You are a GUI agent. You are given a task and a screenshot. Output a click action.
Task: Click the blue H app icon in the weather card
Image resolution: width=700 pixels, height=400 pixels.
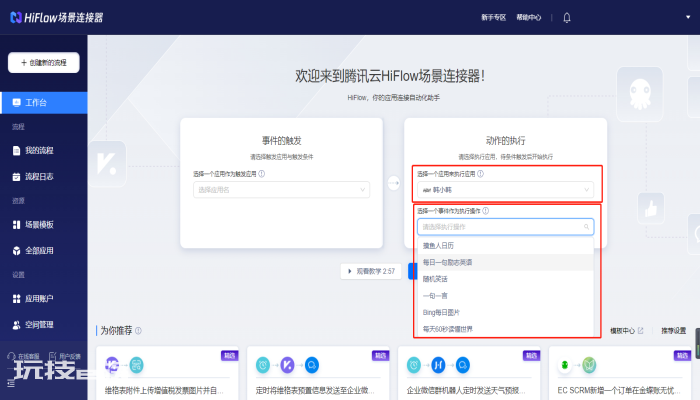pos(438,365)
